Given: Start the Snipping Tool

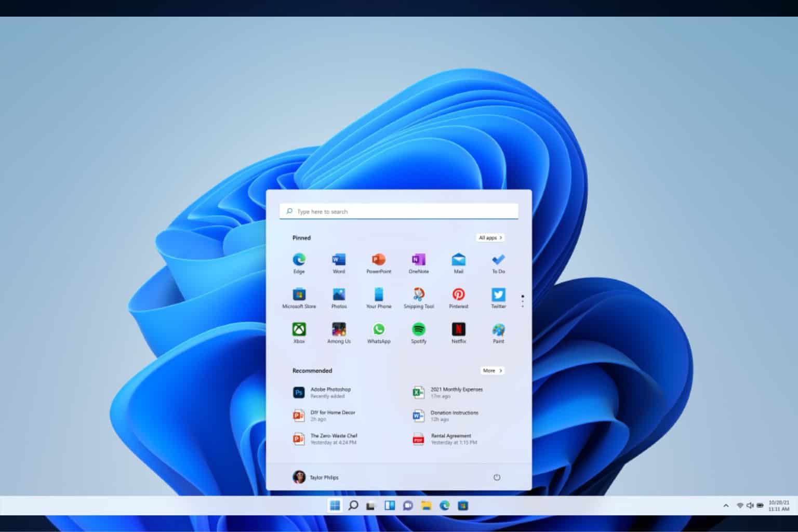Looking at the screenshot, I should [419, 298].
